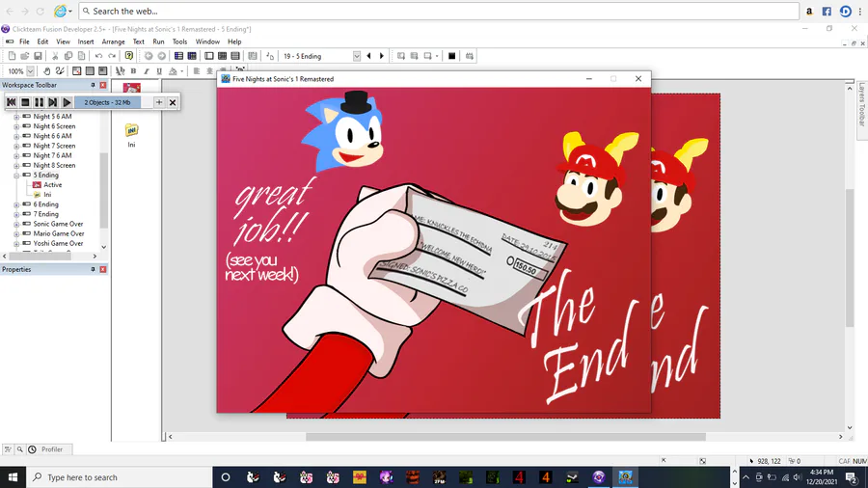Open the Help menu
This screenshot has width=868, height=488.
click(234, 41)
